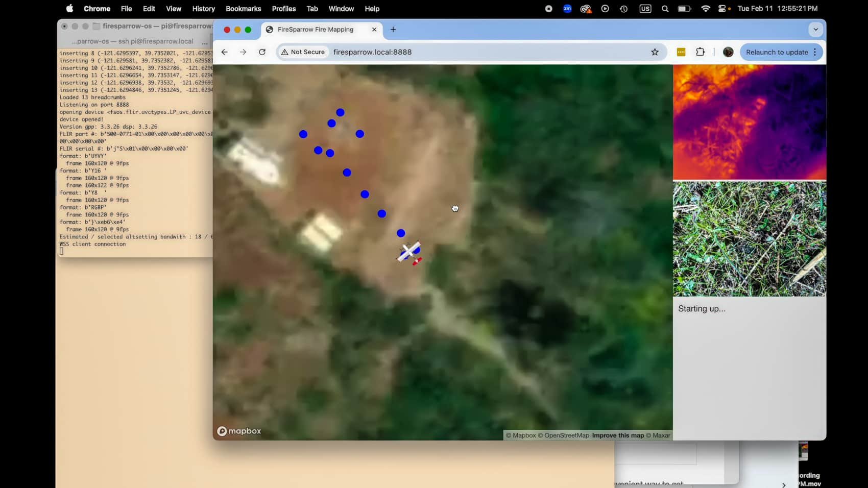Expand the chevron dropdown at window top right
The image size is (868, 488).
tap(815, 30)
